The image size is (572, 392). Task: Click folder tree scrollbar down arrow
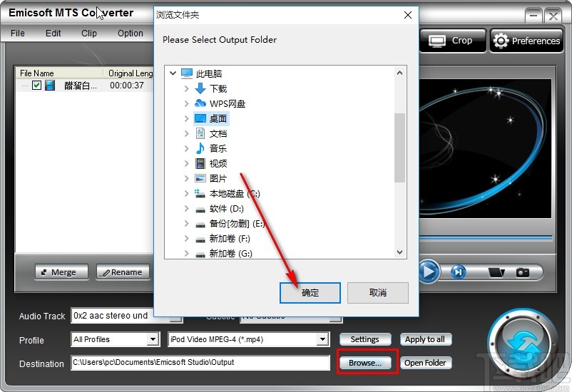[x=400, y=252]
